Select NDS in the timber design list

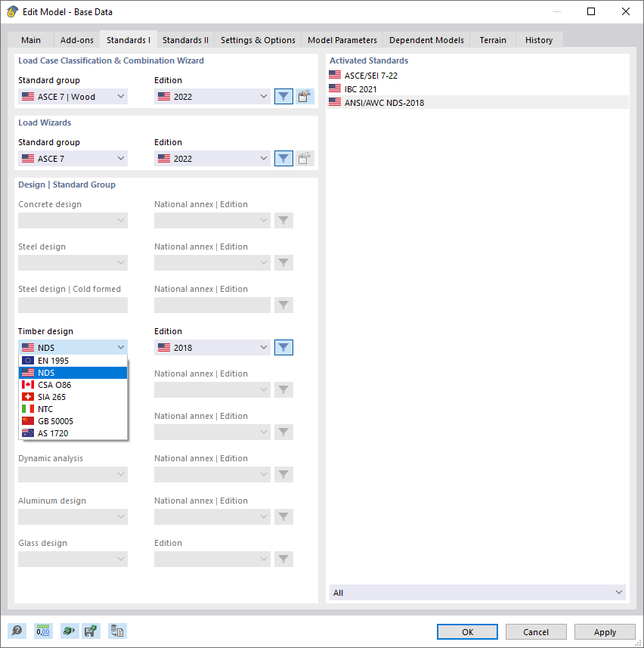(x=73, y=373)
